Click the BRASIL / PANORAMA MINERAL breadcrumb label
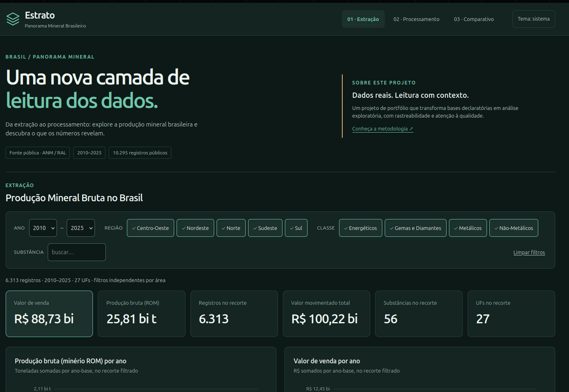The height and width of the screenshot is (392, 569). click(50, 57)
